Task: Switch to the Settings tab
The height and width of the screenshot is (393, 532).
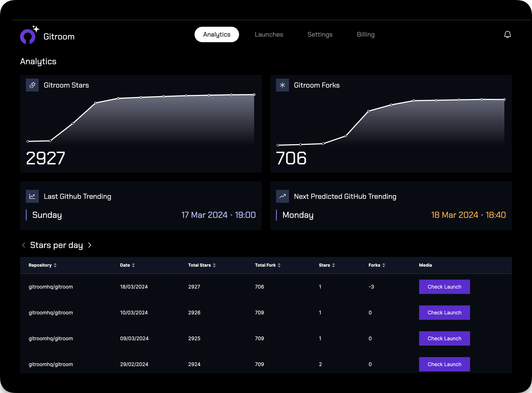Action: 320,34
